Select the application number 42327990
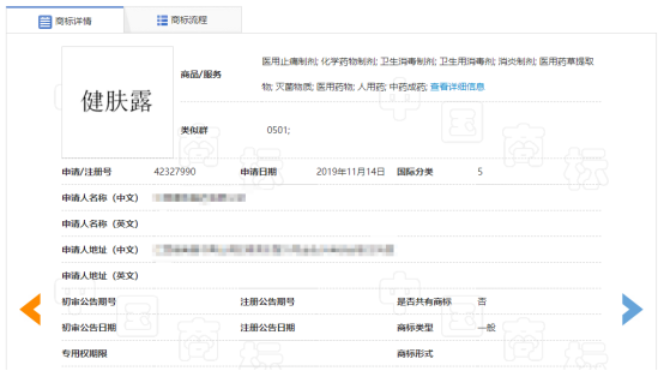 [174, 171]
